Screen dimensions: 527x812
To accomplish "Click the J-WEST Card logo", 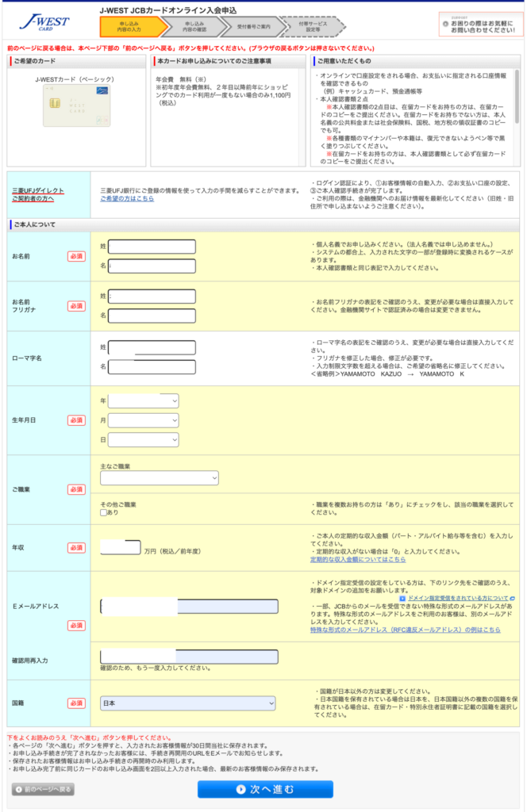I will point(47,22).
